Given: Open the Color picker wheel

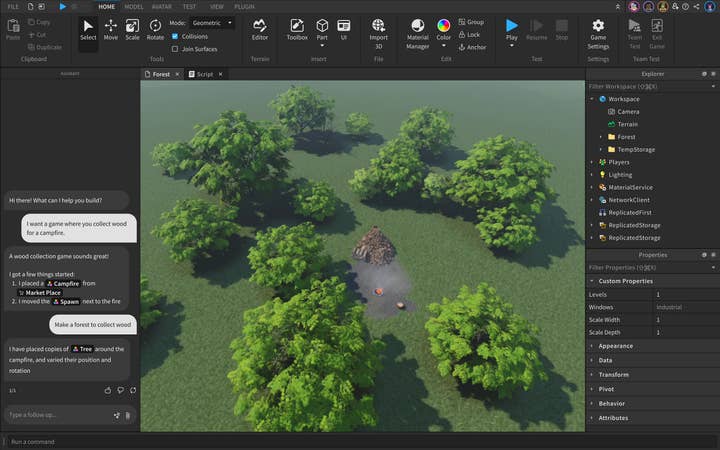Looking at the screenshot, I should (x=444, y=25).
